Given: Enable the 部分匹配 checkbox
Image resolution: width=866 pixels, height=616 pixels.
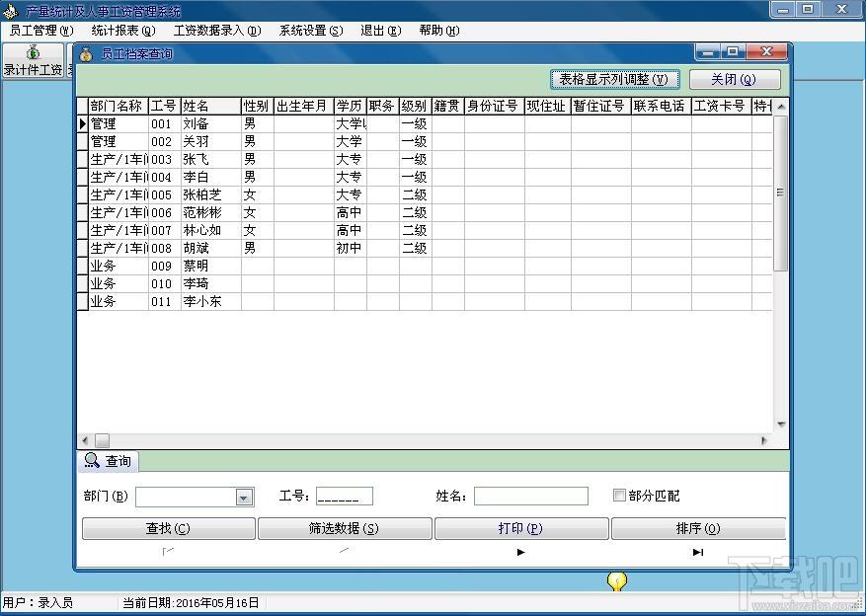Looking at the screenshot, I should tap(619, 496).
